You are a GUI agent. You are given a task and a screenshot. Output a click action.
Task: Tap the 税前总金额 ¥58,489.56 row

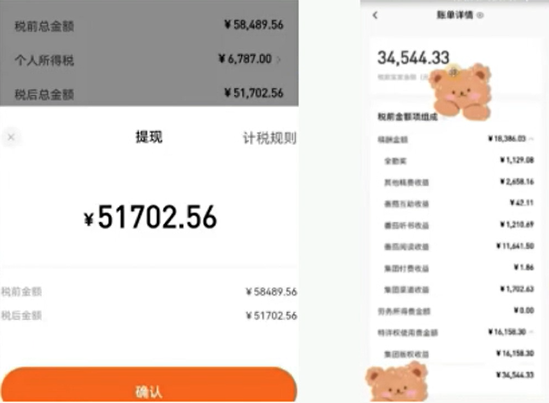click(x=149, y=25)
